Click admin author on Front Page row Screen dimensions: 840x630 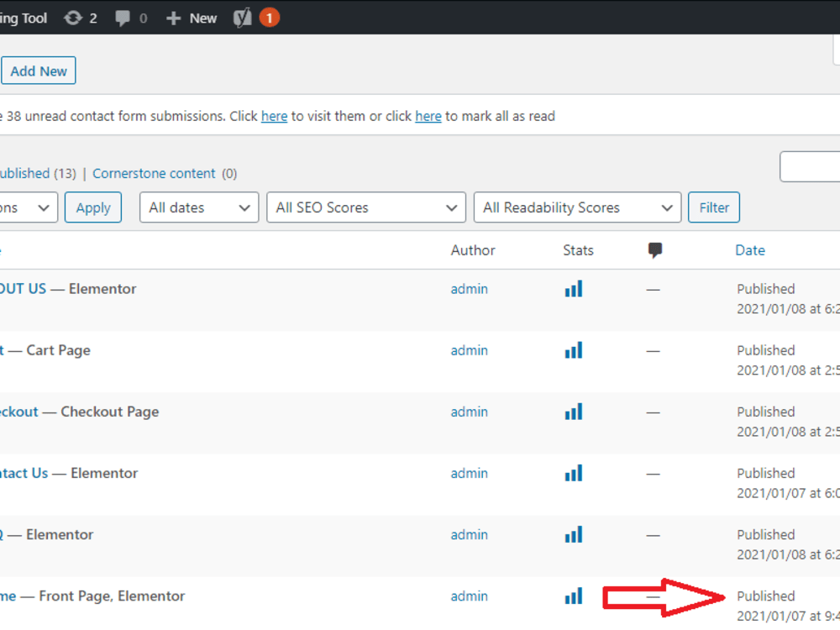[470, 596]
